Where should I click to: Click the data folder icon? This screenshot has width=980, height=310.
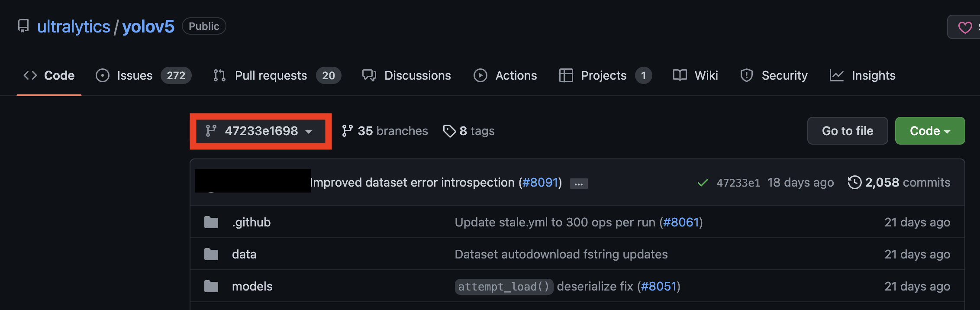211,254
